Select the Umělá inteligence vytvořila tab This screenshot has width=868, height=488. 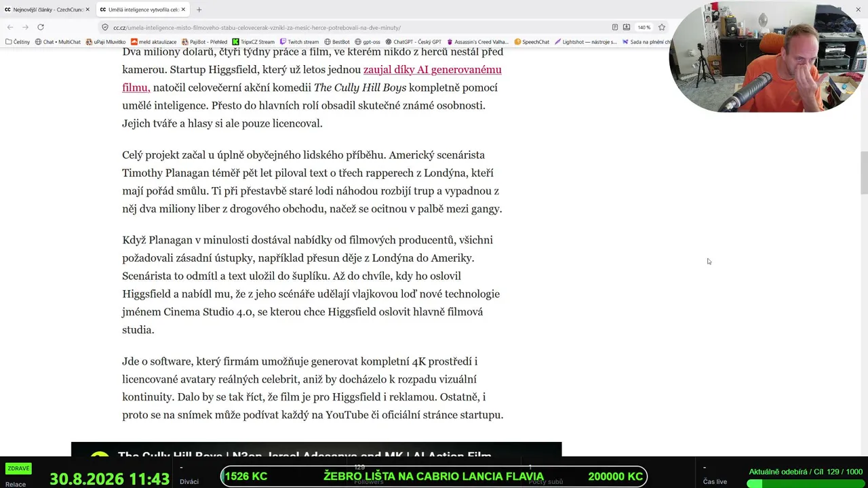(142, 9)
